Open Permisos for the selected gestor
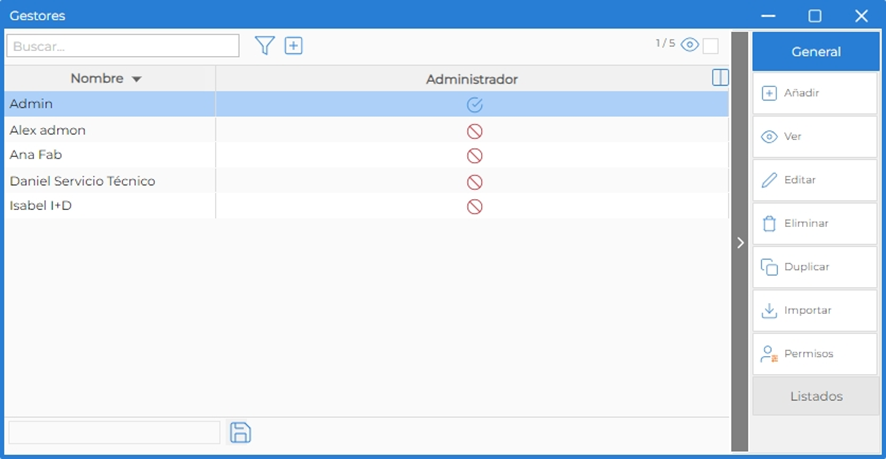 click(815, 354)
